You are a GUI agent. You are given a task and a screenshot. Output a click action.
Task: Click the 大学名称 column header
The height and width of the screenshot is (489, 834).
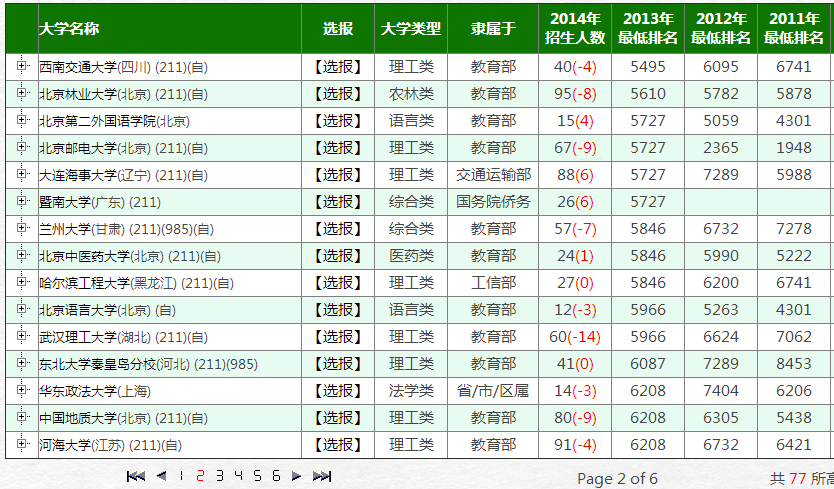(x=69, y=29)
